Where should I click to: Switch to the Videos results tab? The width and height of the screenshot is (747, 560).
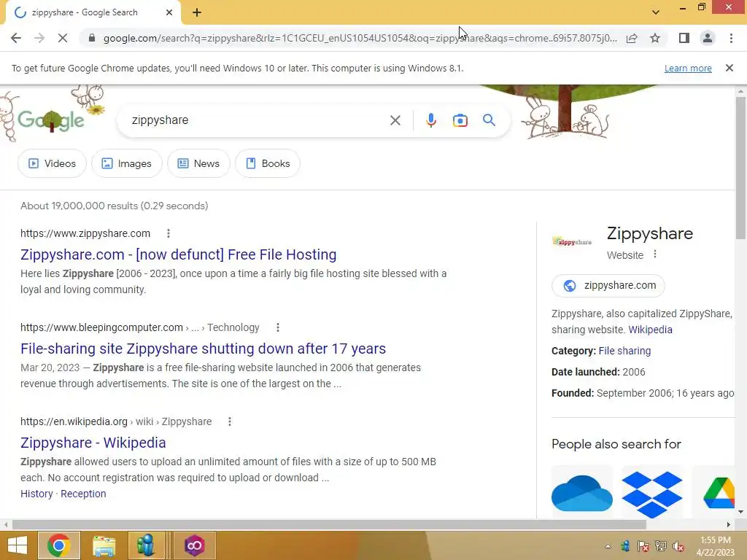tap(52, 163)
